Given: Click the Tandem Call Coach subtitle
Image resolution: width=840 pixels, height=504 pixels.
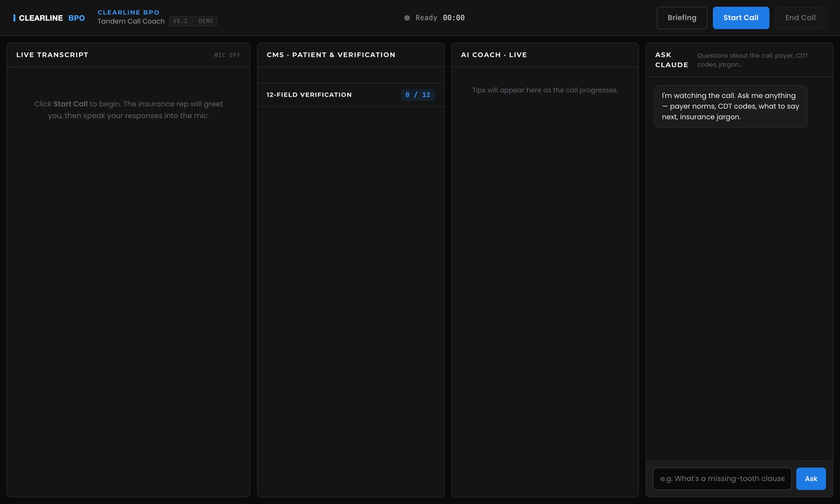Looking at the screenshot, I should (131, 21).
